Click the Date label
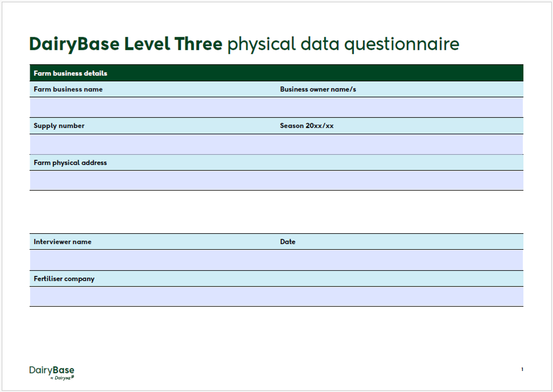Image resolution: width=553 pixels, height=392 pixels. tap(288, 242)
